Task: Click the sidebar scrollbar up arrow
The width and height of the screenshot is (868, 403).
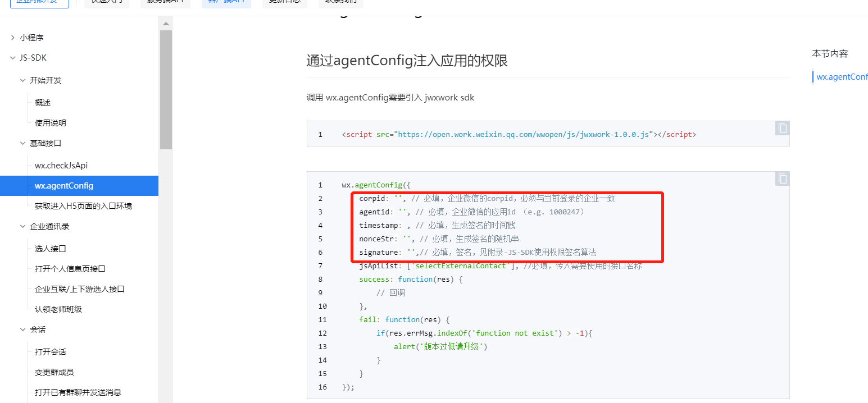Action: click(x=166, y=24)
